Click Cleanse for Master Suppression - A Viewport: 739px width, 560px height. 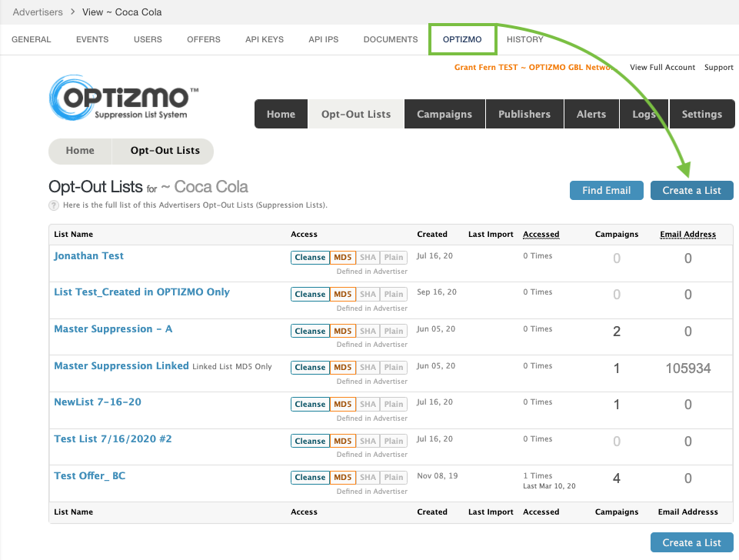(310, 331)
